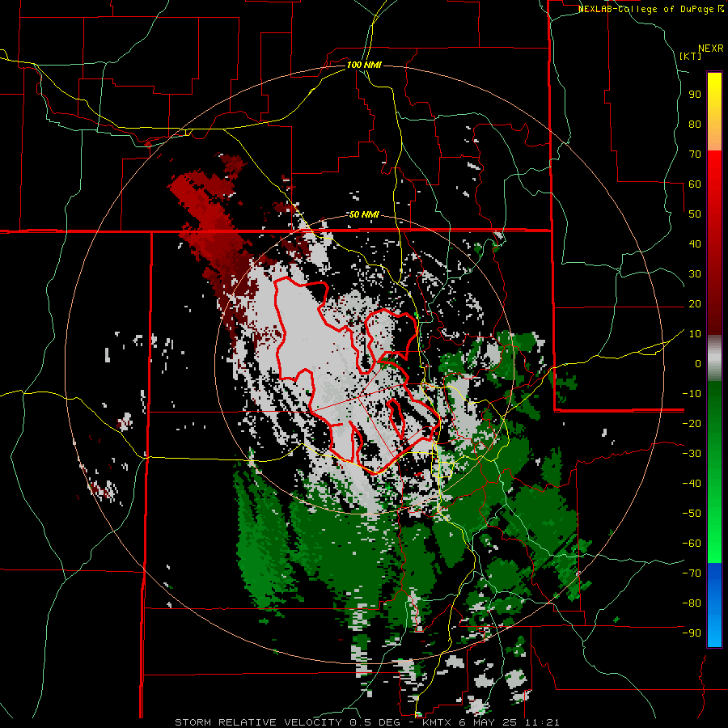
Task: Click the 100 NMI range ring label
Action: (363, 65)
